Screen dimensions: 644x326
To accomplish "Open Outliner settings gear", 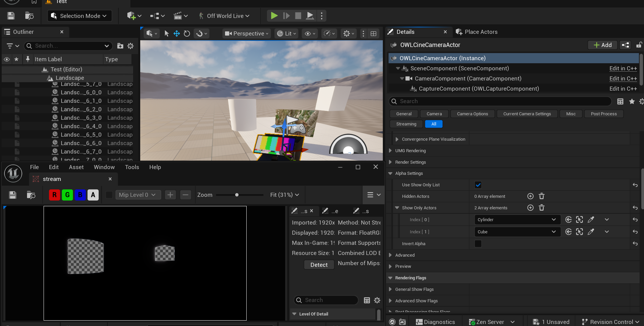I will pyautogui.click(x=130, y=46).
